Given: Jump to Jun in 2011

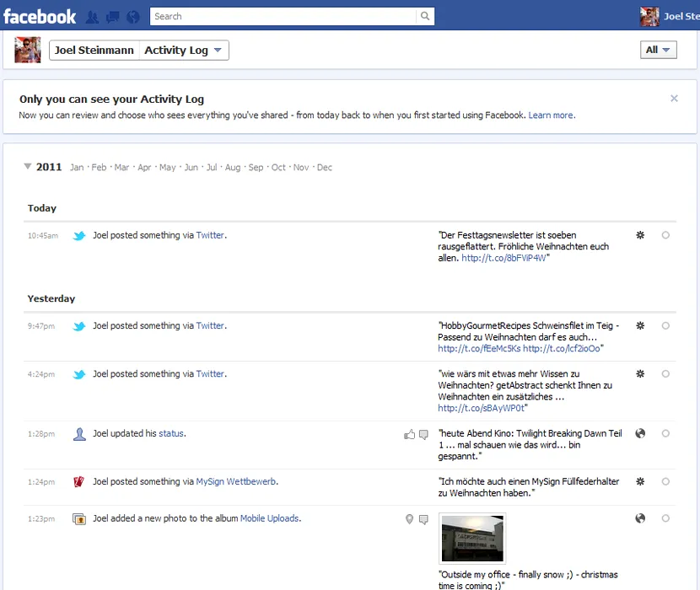Looking at the screenshot, I should (191, 168).
